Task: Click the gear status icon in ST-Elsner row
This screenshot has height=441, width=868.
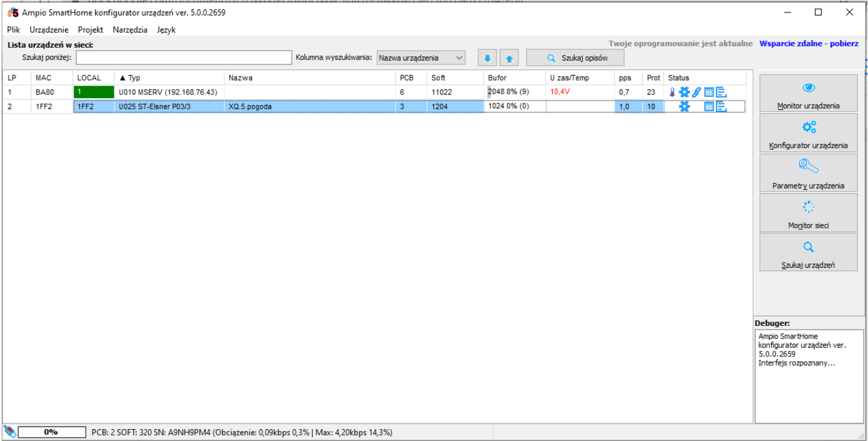Action: [x=684, y=106]
